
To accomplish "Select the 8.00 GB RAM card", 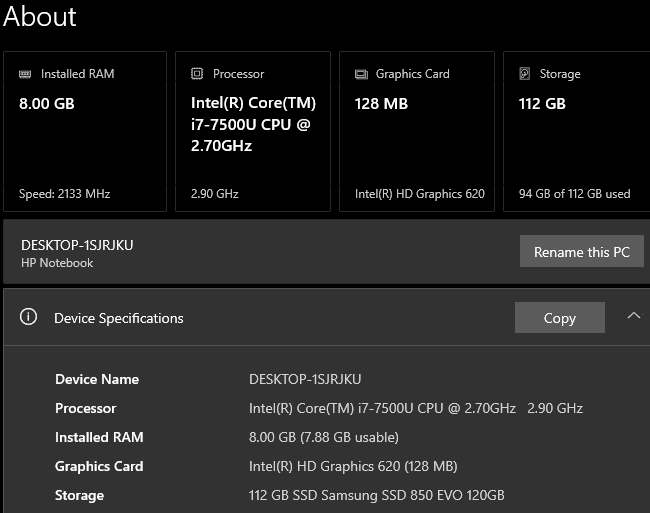I will [x=85, y=131].
